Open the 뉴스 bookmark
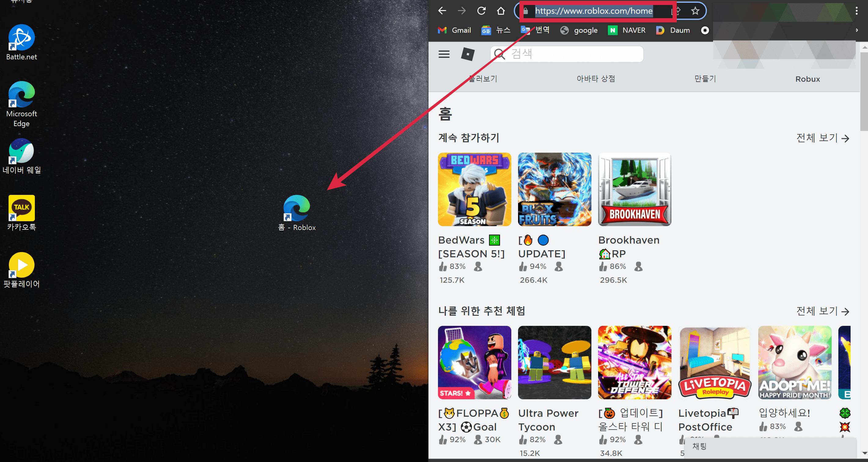The width and height of the screenshot is (868, 462). pyautogui.click(x=496, y=30)
